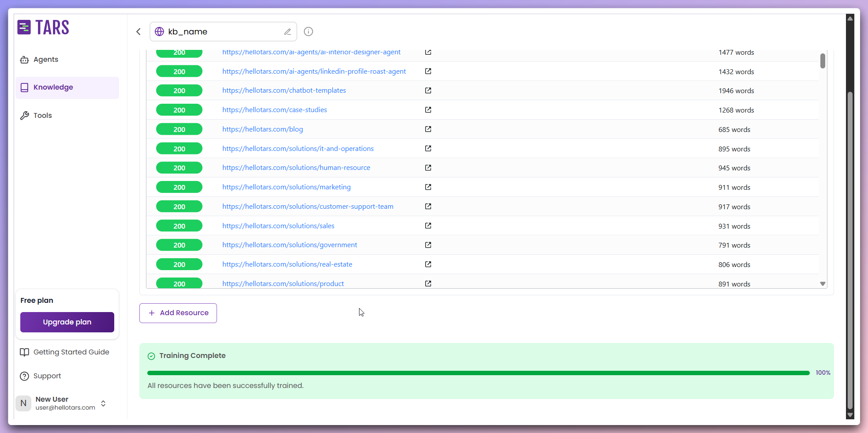Open the Support page
This screenshot has height=433, width=868.
[x=41, y=376]
